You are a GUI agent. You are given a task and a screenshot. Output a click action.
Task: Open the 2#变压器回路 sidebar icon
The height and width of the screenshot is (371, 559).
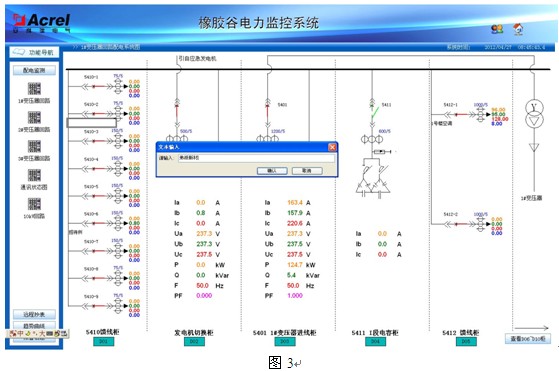click(34, 118)
